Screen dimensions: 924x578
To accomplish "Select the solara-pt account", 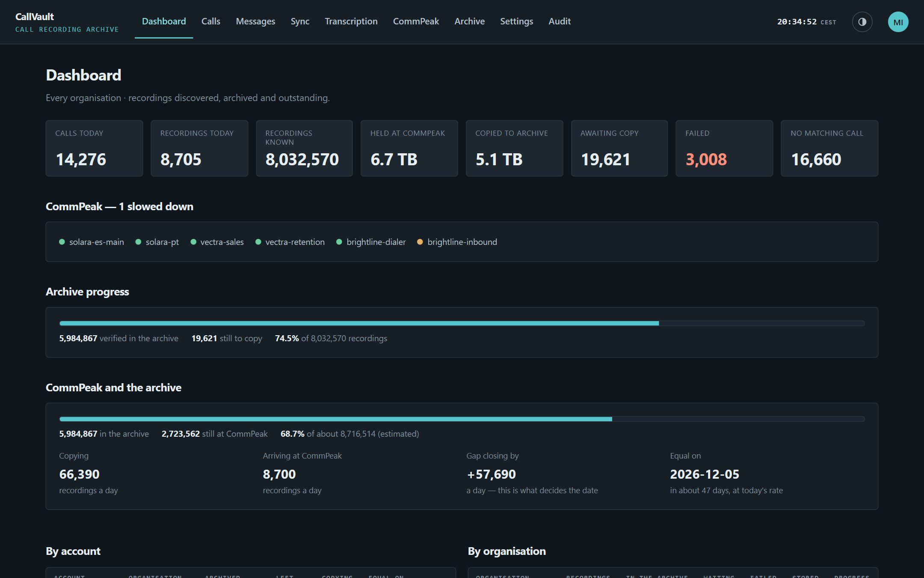I will [157, 242].
